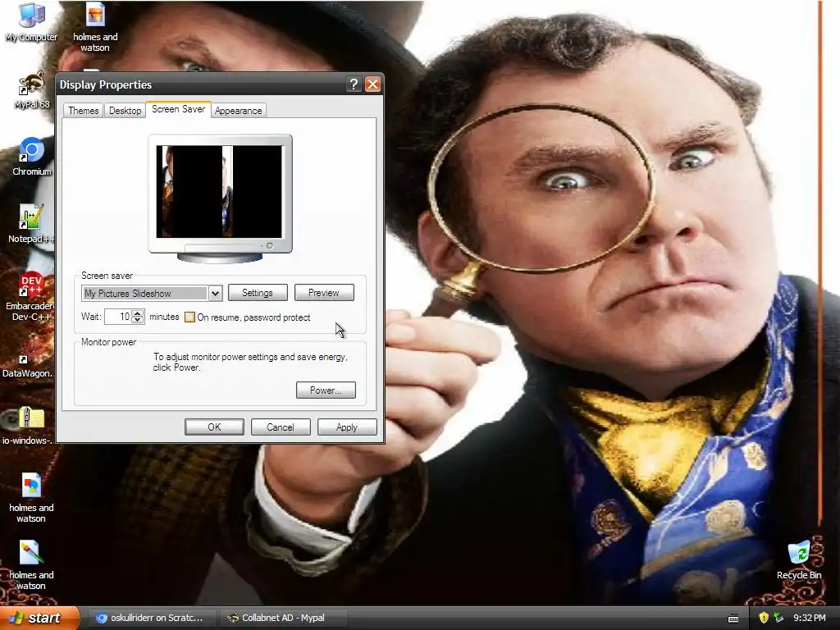Click the Display Properties title bar
This screenshot has height=630, width=840.
(201, 84)
